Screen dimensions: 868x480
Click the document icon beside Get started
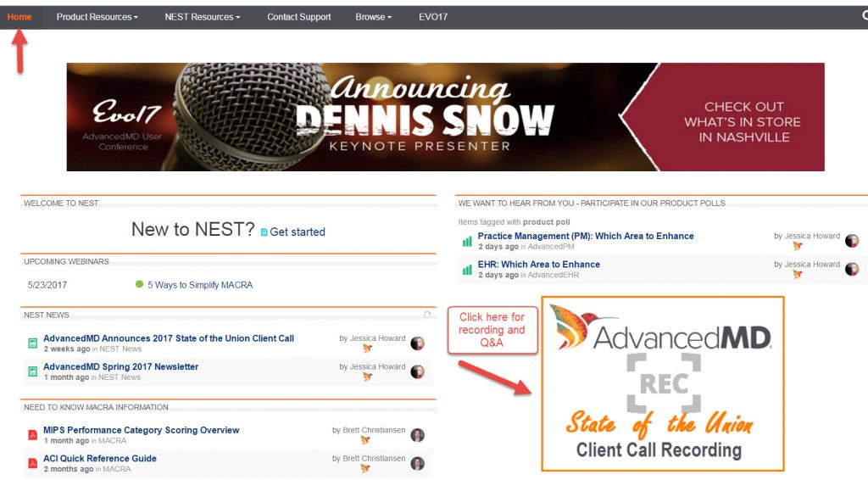(264, 232)
